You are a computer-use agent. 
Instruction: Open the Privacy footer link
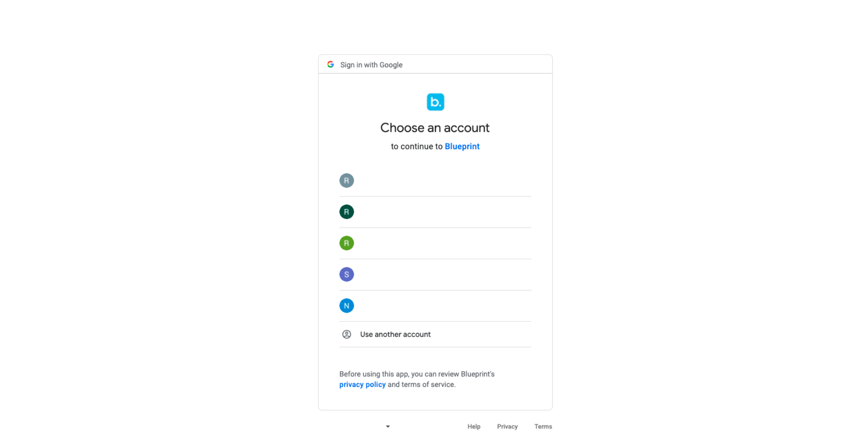[507, 426]
